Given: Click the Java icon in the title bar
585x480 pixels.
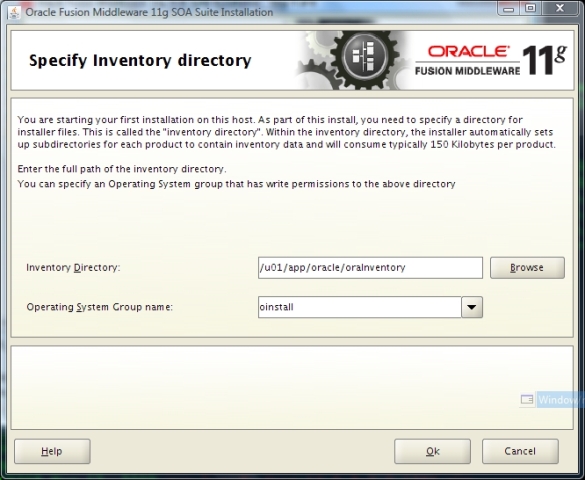Looking at the screenshot, I should click(x=15, y=12).
